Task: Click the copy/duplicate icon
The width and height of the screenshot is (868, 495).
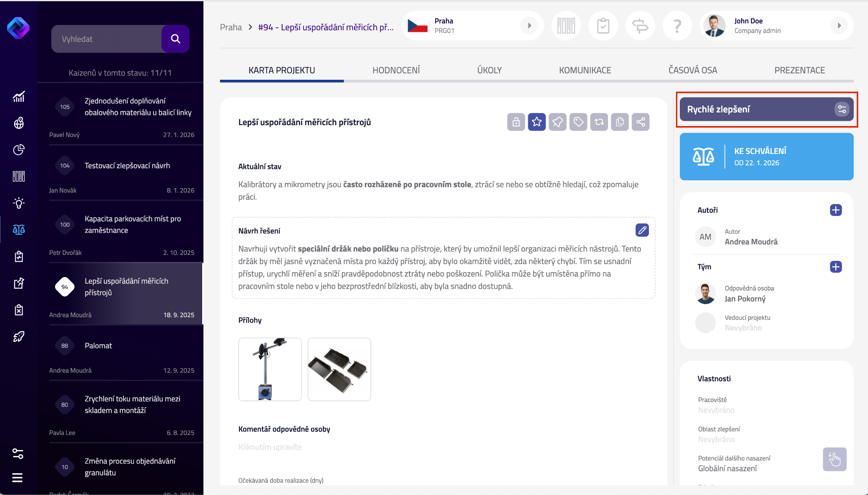Action: [x=620, y=122]
